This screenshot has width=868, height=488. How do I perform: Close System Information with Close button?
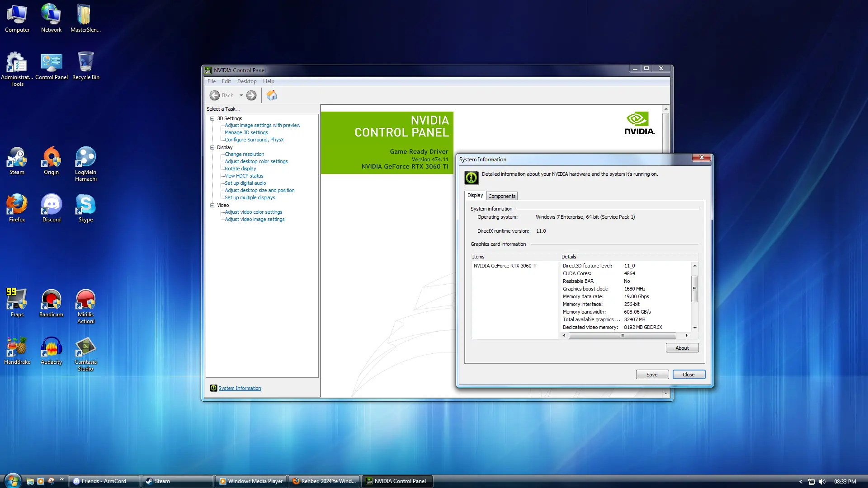(x=689, y=375)
